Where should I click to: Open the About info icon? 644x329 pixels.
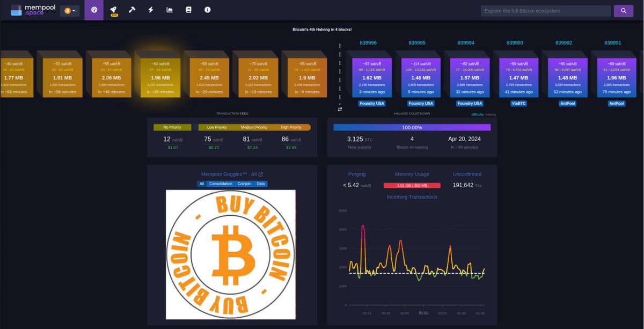tap(208, 10)
